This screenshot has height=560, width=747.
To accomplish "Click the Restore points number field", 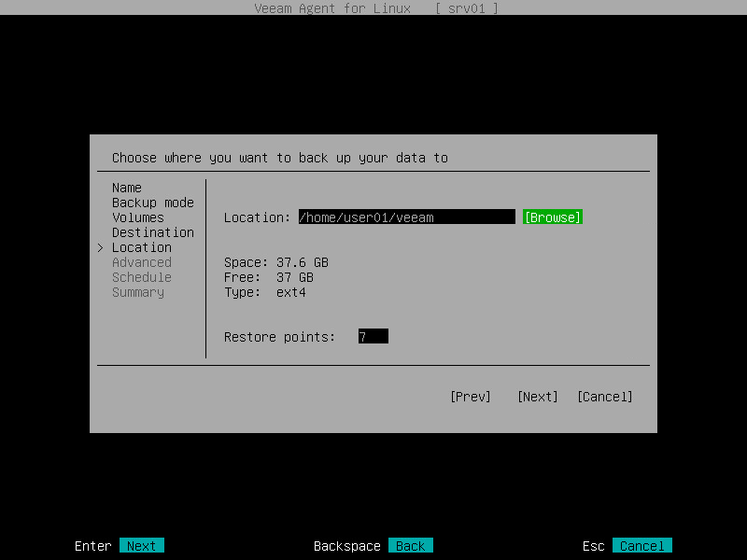I will point(373,336).
